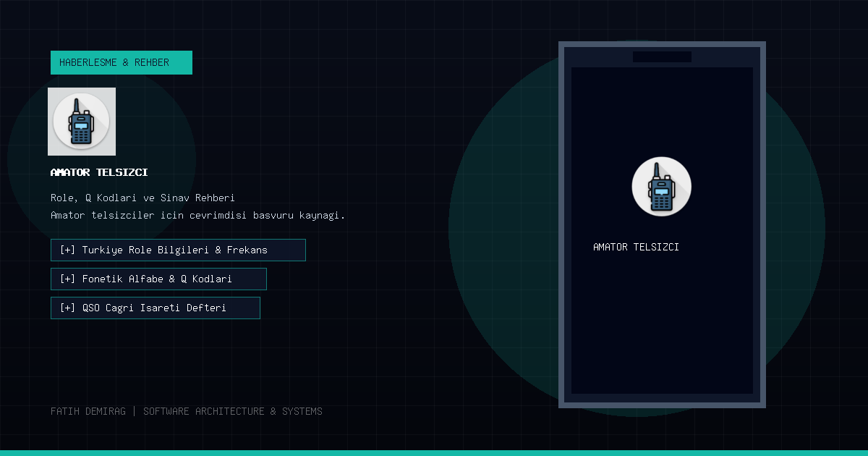Expand Fonetik Alfabe & Q Kodlari
The width and height of the screenshot is (868, 456).
point(158,279)
